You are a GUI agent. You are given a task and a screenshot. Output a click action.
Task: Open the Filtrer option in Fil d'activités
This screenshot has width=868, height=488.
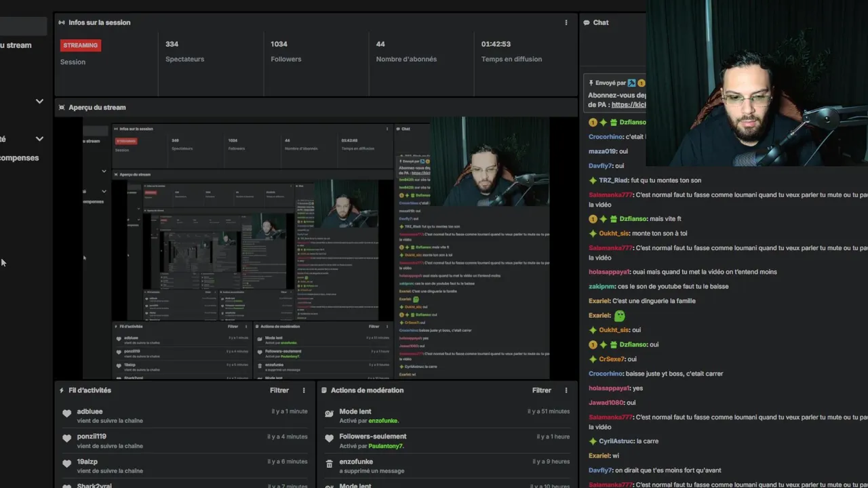click(279, 390)
